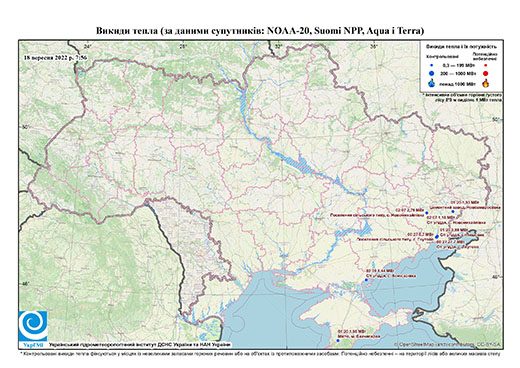
Task: Click the small red dot in legend
Action: pyautogui.click(x=486, y=65)
